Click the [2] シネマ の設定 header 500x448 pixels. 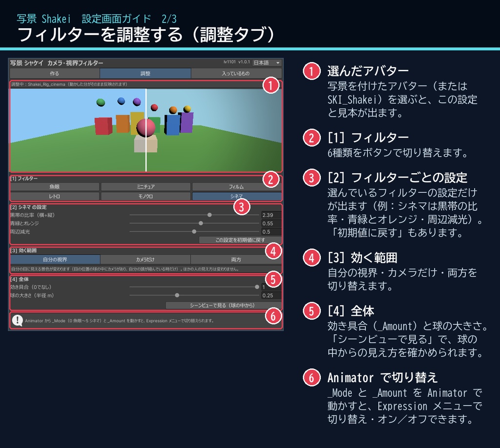click(x=28, y=207)
